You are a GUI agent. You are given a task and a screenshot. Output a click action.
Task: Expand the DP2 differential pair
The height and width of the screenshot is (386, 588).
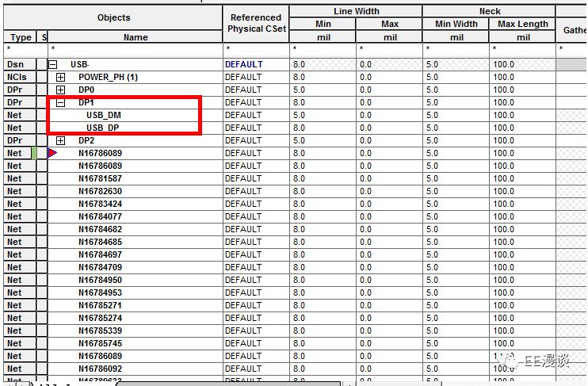coord(60,140)
